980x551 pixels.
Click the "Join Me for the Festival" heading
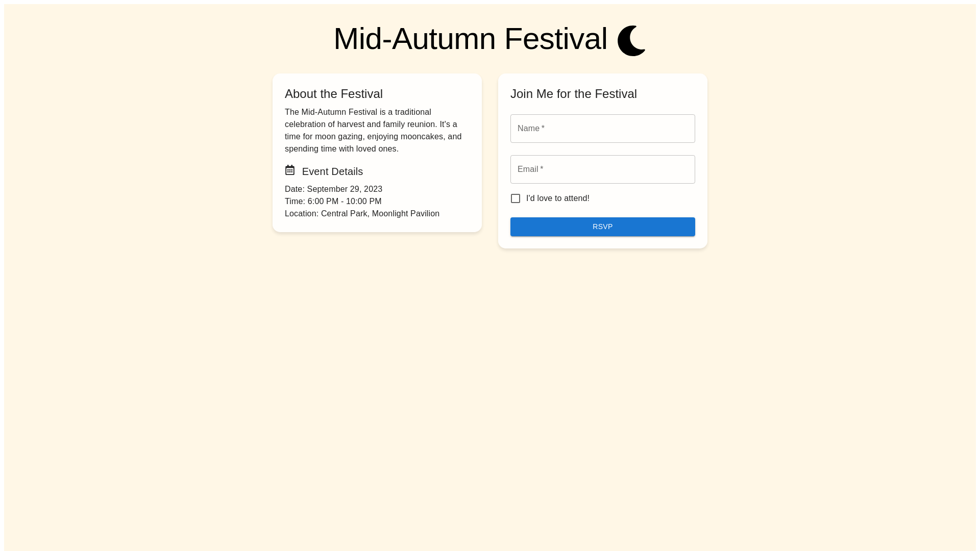click(x=573, y=94)
